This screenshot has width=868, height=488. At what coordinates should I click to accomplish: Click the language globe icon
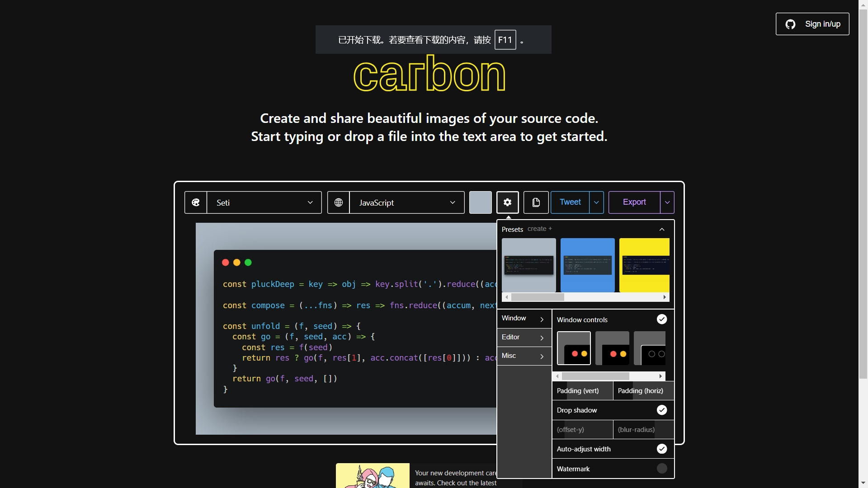click(x=339, y=202)
